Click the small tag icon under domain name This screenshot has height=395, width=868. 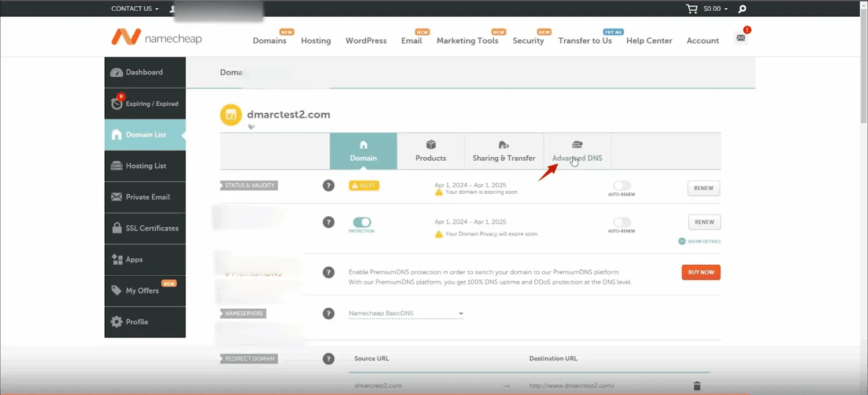pos(252,127)
